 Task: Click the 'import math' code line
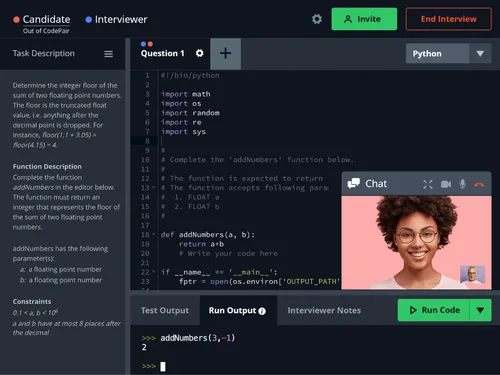[x=185, y=94]
